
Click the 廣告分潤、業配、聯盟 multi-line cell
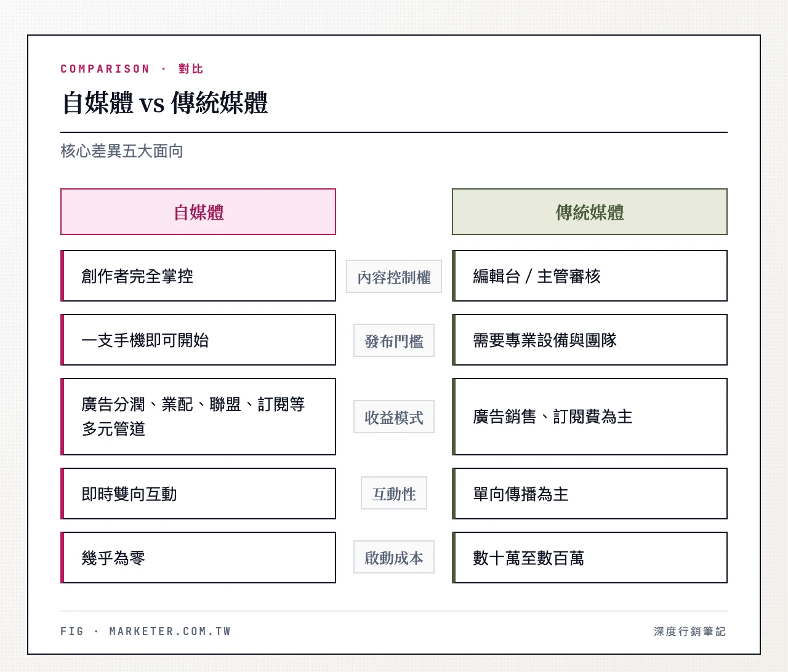point(198,417)
